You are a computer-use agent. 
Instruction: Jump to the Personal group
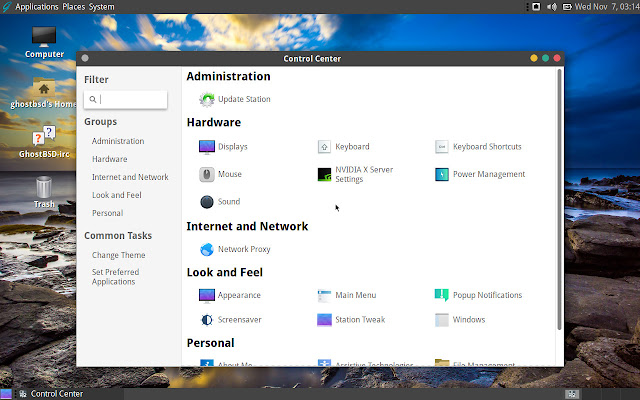pos(107,213)
